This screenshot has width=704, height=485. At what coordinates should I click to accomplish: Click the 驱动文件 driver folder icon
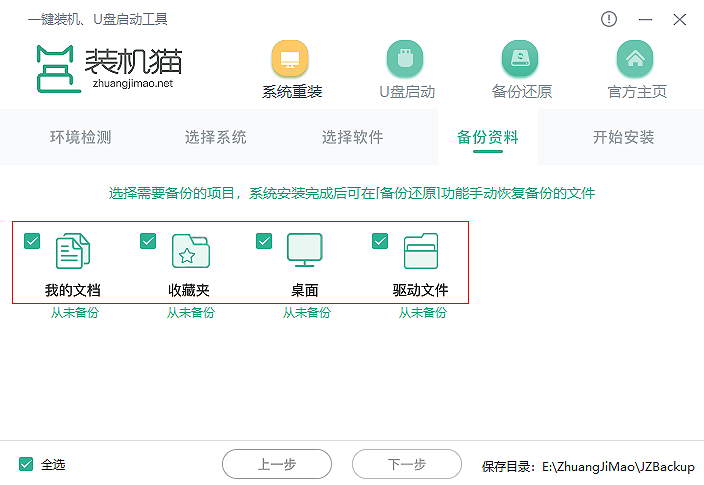421,251
